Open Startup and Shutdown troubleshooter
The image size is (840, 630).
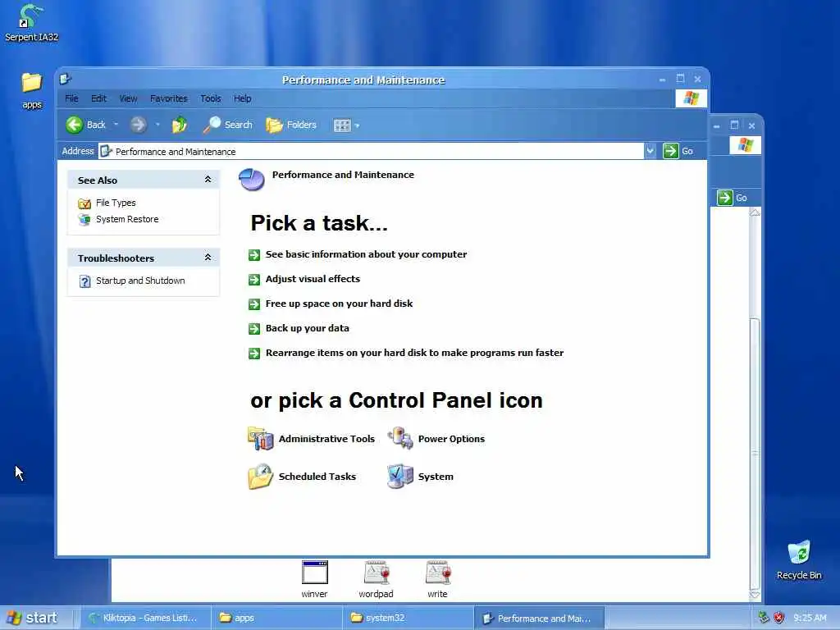pyautogui.click(x=140, y=281)
